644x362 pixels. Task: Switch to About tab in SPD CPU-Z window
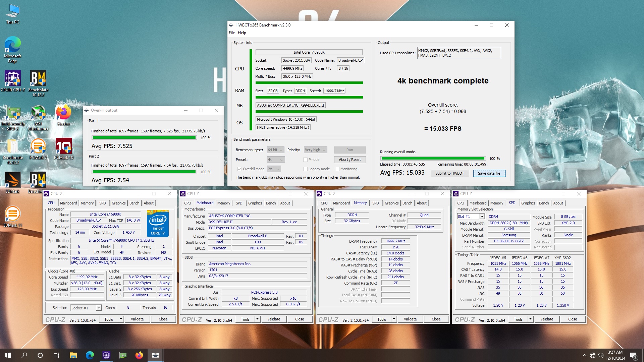(x=558, y=203)
